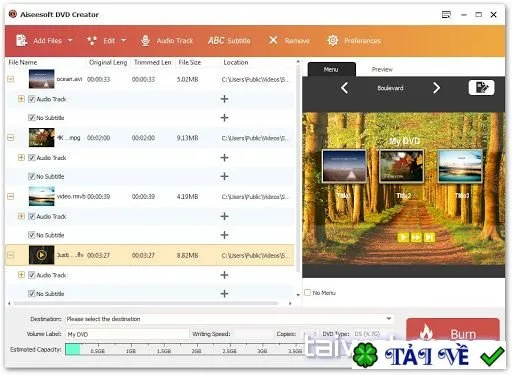Go to the next menu template
512x375 pixels.
[436, 88]
